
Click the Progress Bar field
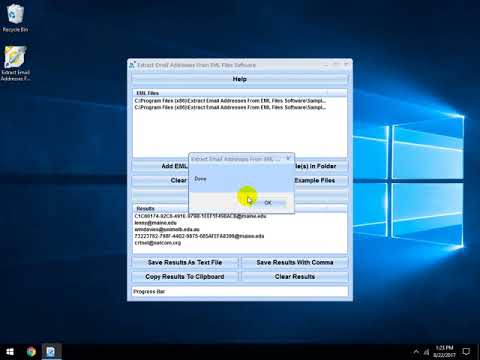pos(240,292)
